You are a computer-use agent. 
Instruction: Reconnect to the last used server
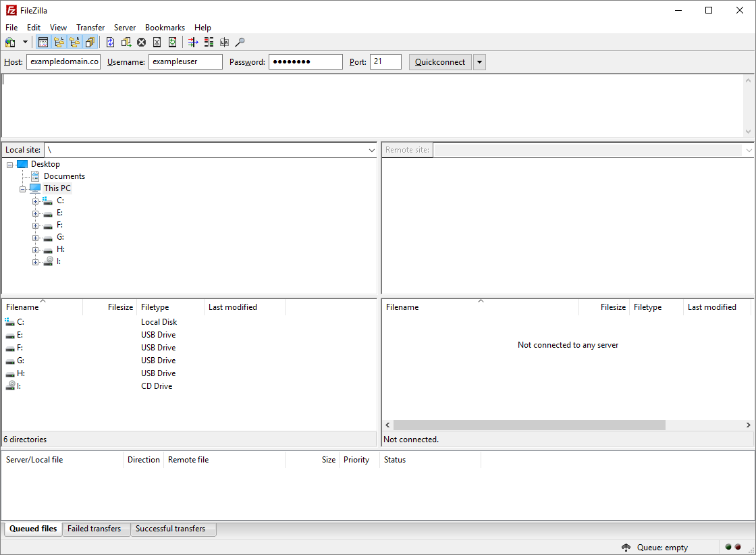pos(172,42)
